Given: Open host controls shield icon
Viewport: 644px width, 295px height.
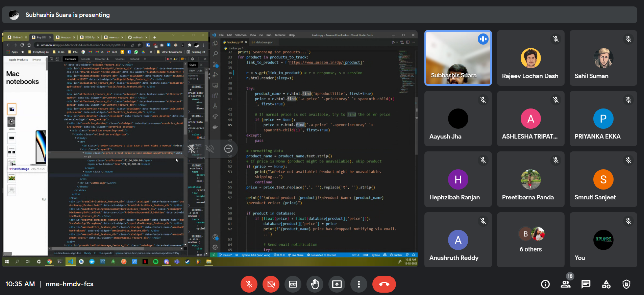Looking at the screenshot, I should (x=626, y=284).
